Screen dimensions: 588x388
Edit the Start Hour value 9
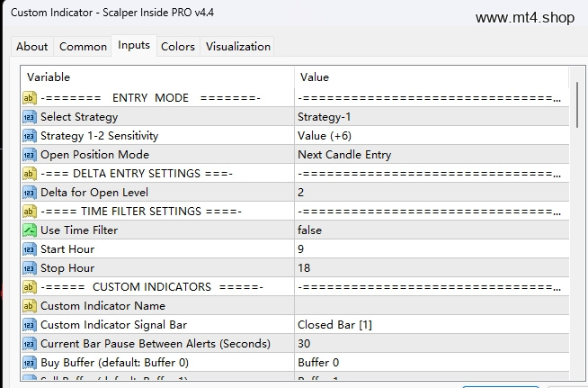click(x=432, y=249)
